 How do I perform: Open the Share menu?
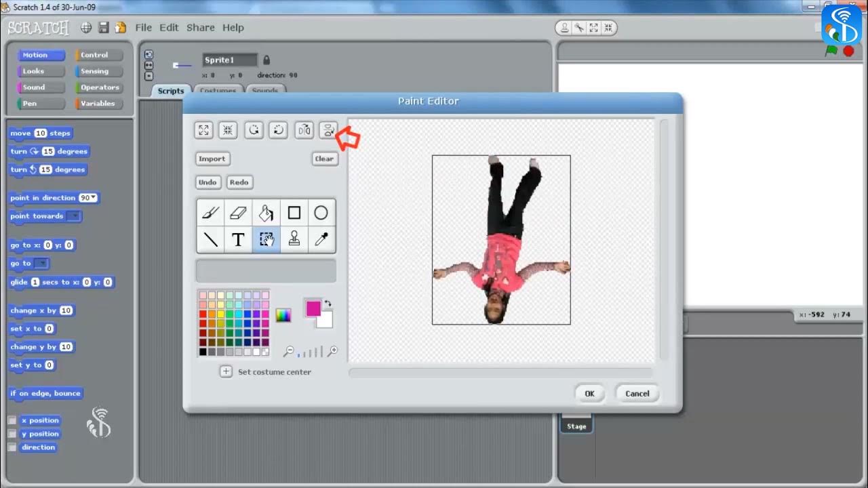[200, 28]
